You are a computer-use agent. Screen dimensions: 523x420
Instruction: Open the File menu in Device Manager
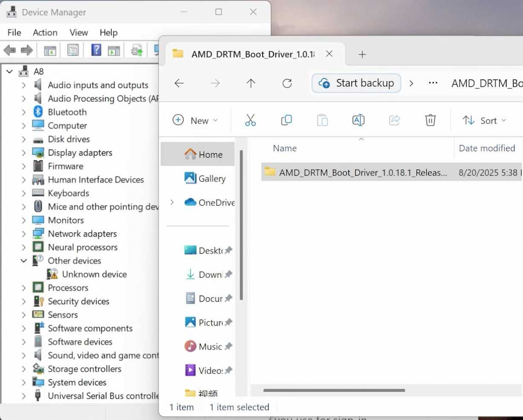click(14, 32)
